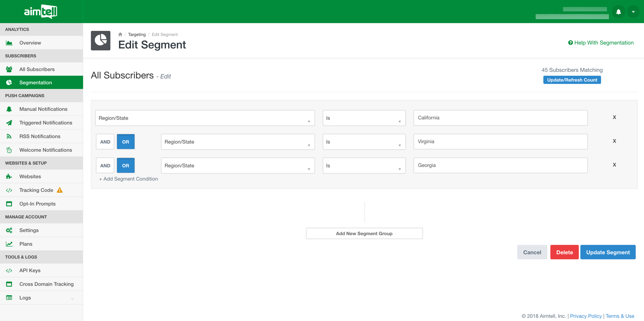Go to Triggered Notifications

pos(46,123)
